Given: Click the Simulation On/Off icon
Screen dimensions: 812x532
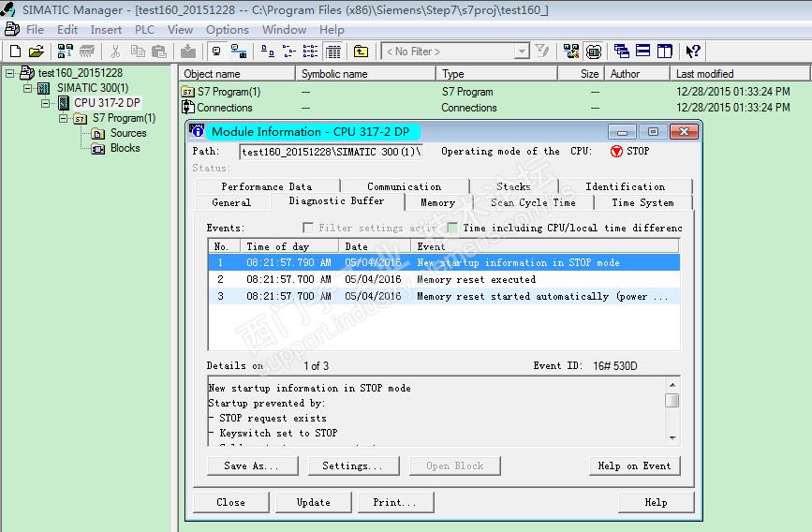Looking at the screenshot, I should click(x=594, y=52).
